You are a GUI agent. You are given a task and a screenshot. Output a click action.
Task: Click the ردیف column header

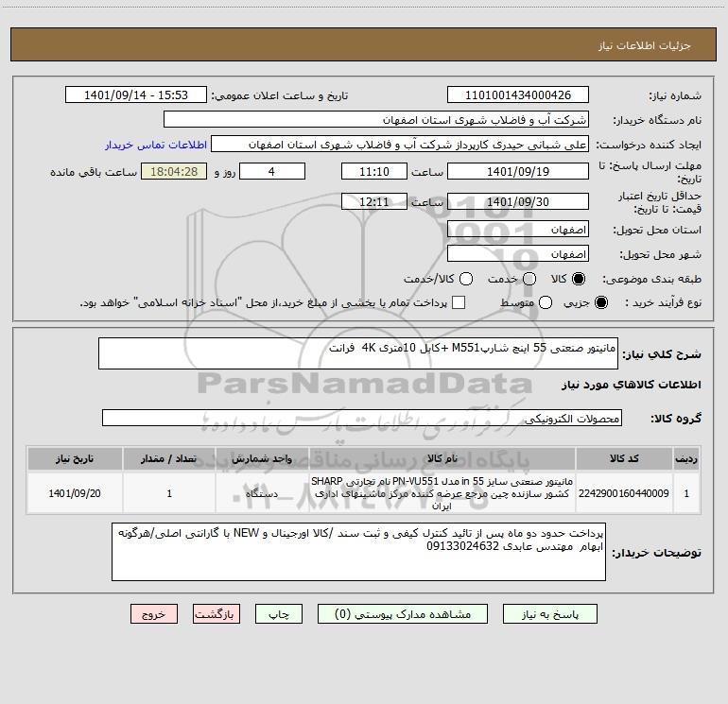686,458
